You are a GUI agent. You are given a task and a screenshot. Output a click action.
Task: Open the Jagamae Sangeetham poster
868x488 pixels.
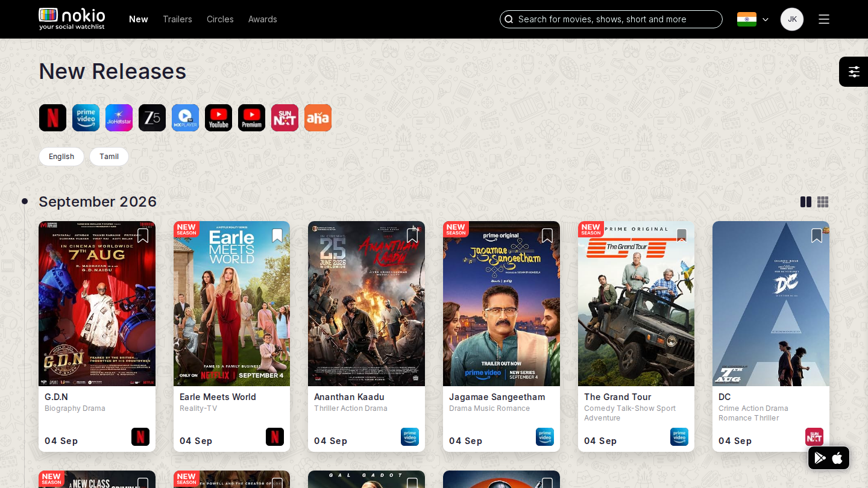click(502, 304)
